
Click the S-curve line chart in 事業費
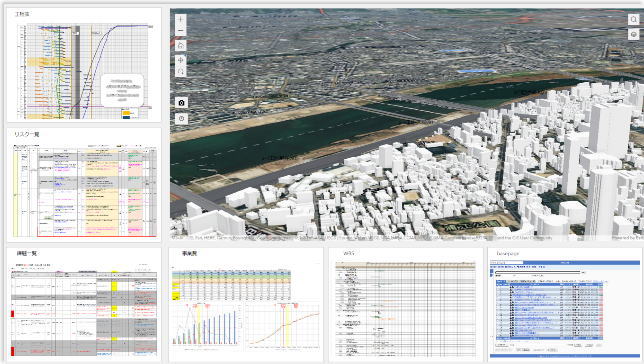tap(283, 326)
